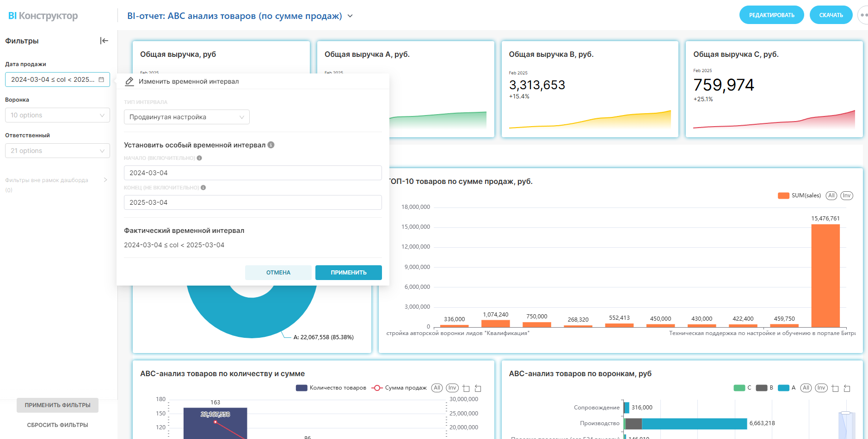The image size is (868, 439).
Task: Toggle 'Inv' legend selector in ТОП-10 chart
Action: pyautogui.click(x=846, y=195)
